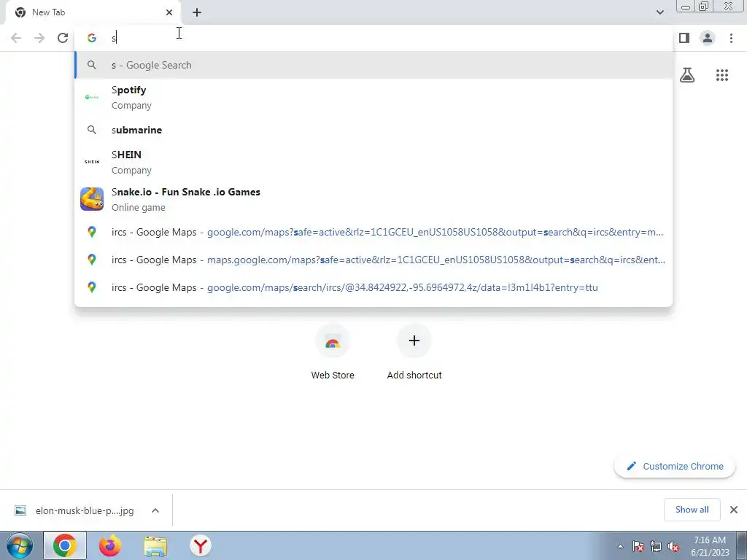Select the 's - Google Search' suggestion
Screen dimensions: 747x560
[x=373, y=65]
